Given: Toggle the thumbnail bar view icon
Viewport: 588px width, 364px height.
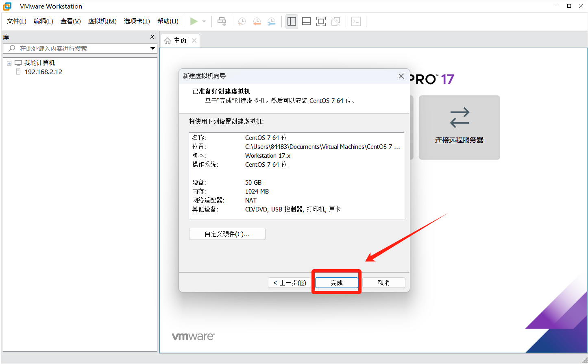Looking at the screenshot, I should pos(307,22).
